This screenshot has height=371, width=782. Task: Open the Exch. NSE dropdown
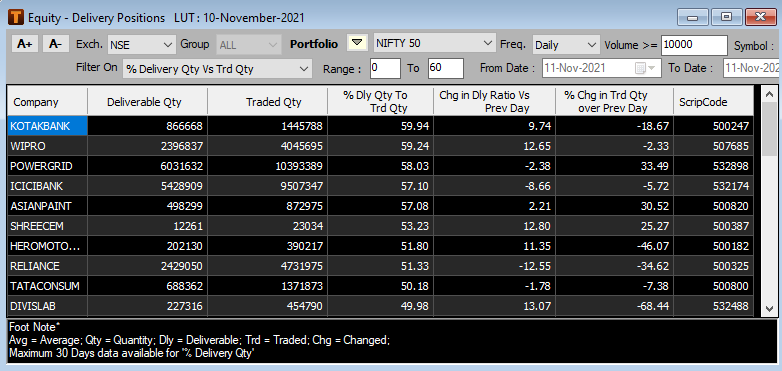[x=142, y=45]
